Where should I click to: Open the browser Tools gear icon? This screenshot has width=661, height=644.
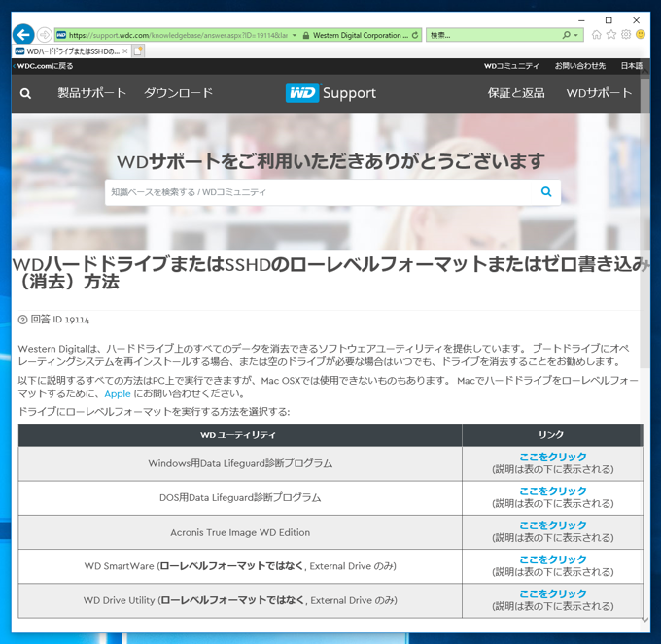[626, 35]
